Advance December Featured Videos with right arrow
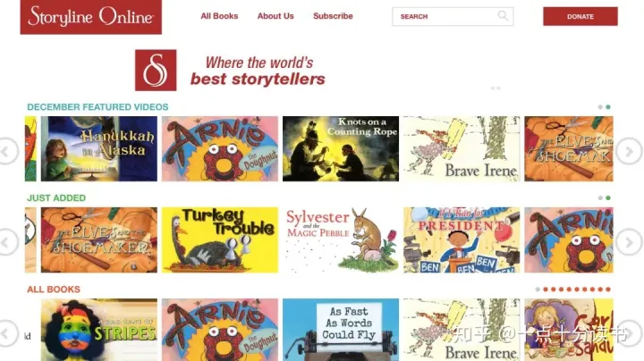The image size is (644, 361). (629, 151)
